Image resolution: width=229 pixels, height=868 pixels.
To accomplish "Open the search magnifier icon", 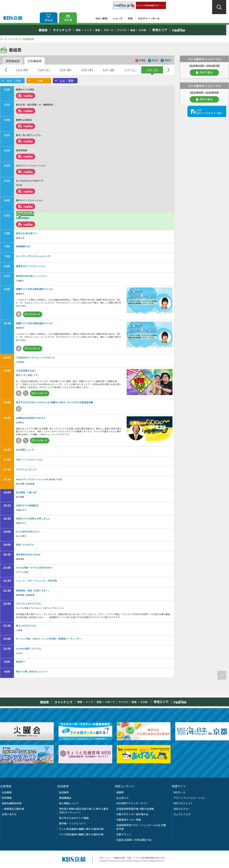I will pos(219,7).
